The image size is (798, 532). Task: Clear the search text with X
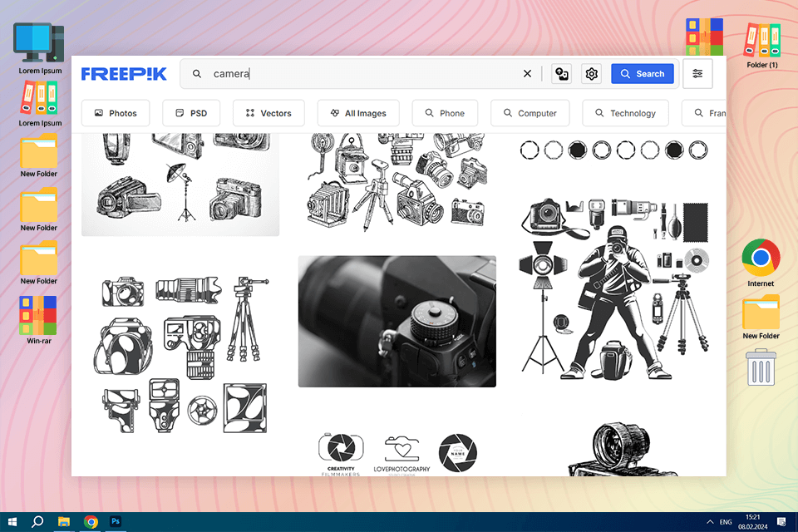click(x=527, y=74)
